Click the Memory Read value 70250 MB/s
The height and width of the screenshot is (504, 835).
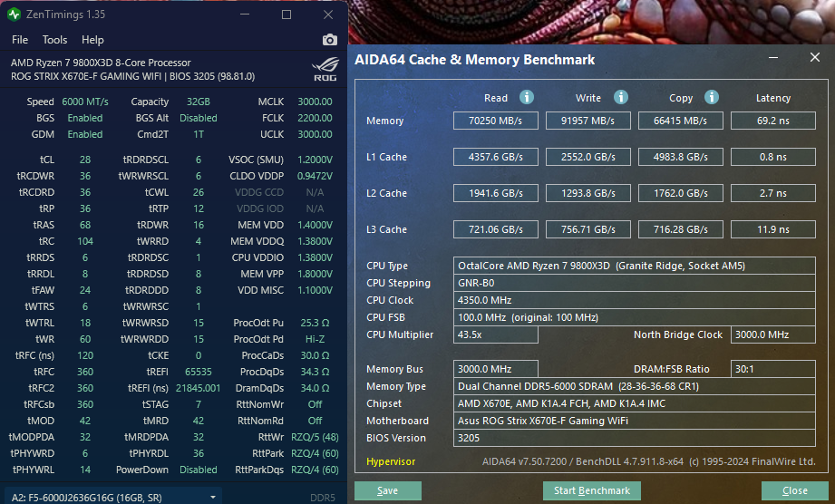coord(496,121)
